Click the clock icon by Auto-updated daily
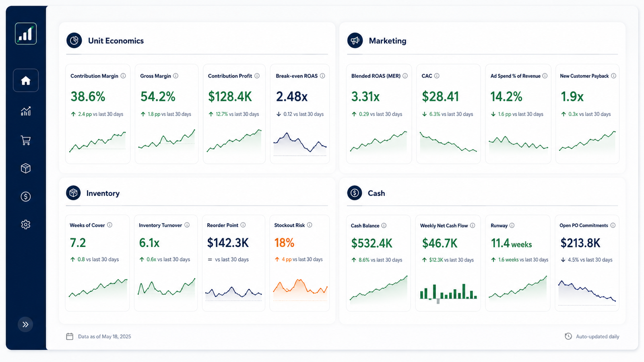644x362 pixels. tap(568, 336)
